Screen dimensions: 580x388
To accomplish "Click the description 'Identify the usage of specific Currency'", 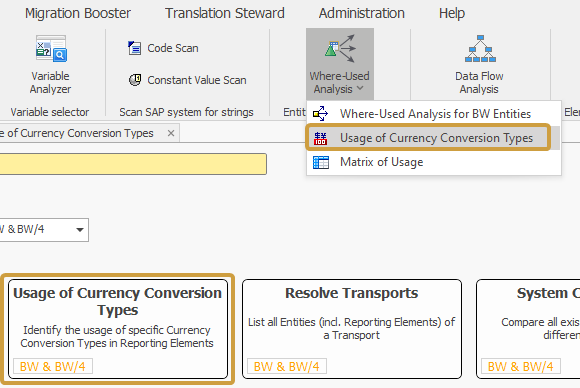I will pyautogui.click(x=117, y=330).
